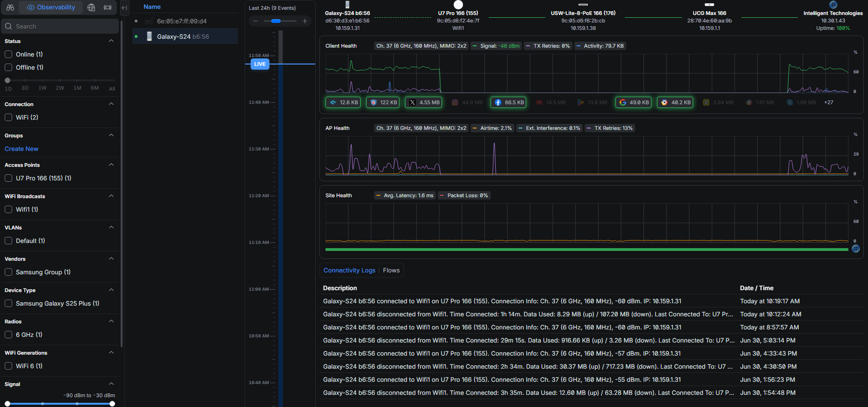Switch to the Flows tab
The width and height of the screenshot is (868, 407).
(x=391, y=270)
